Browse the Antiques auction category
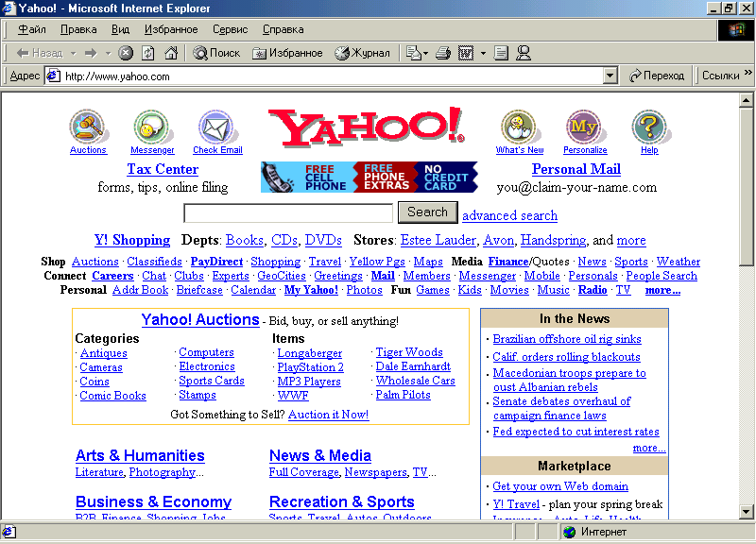 [103, 353]
